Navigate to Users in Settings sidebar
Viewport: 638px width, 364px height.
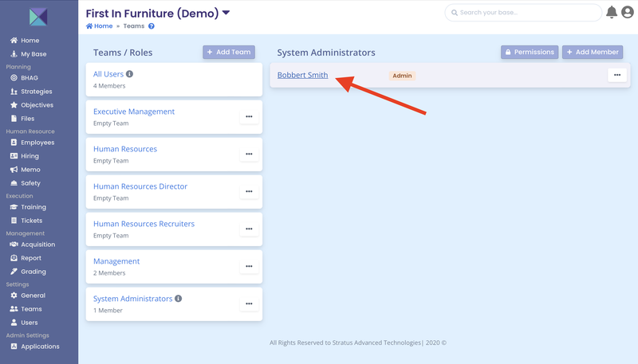(30, 323)
